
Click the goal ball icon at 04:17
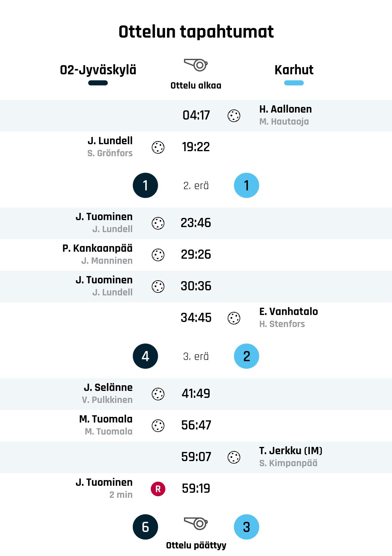[x=234, y=116]
